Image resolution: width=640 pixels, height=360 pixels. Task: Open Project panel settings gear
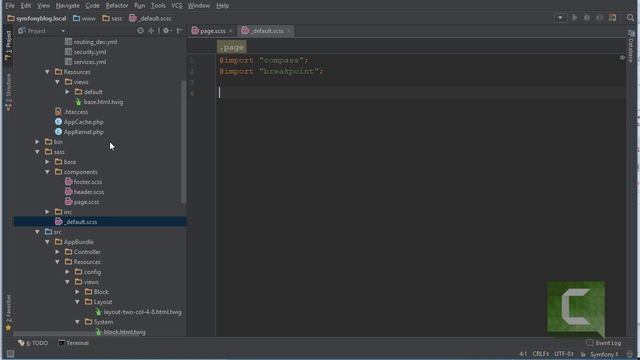click(167, 31)
